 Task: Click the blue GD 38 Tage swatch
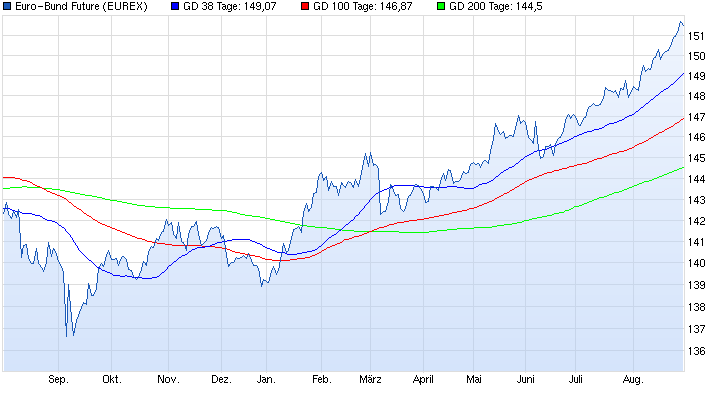177,7
